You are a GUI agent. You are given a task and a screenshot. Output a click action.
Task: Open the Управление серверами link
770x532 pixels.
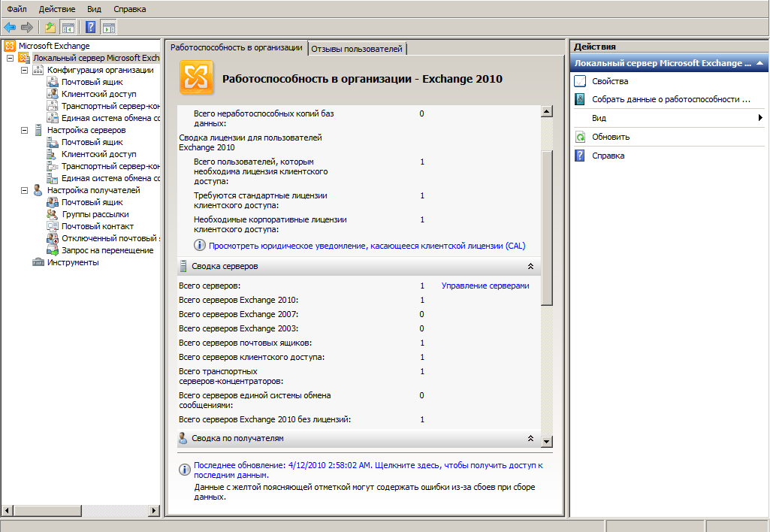485,286
